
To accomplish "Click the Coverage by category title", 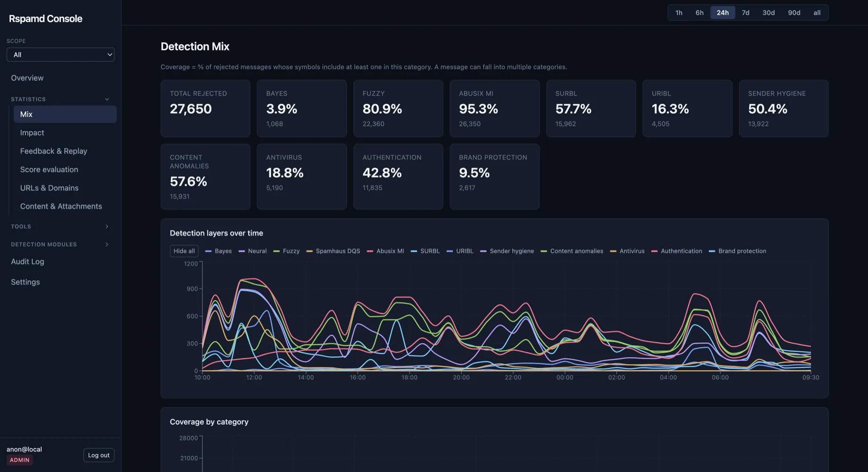I will pyautogui.click(x=209, y=422).
